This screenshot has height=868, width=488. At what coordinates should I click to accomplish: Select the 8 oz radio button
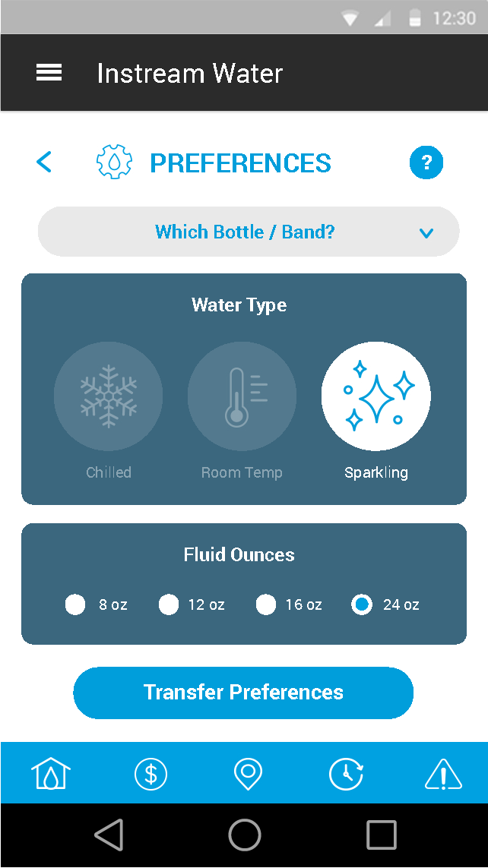(75, 604)
